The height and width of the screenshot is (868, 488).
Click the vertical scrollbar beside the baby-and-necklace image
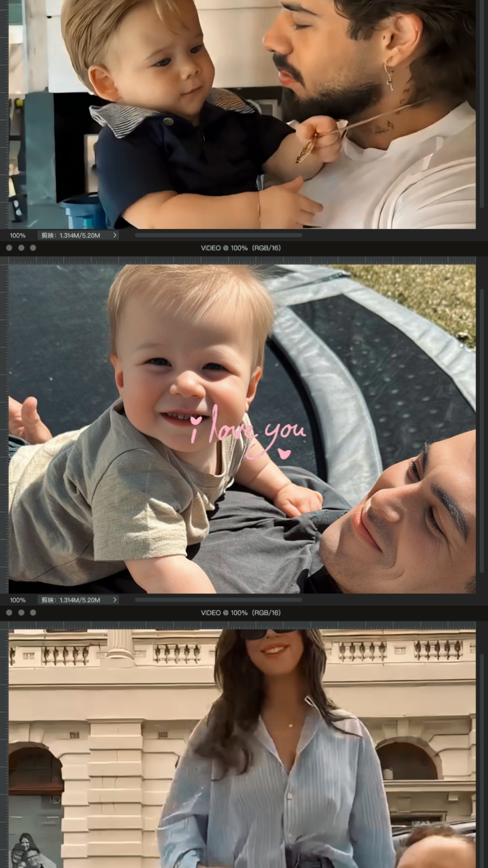click(x=482, y=106)
